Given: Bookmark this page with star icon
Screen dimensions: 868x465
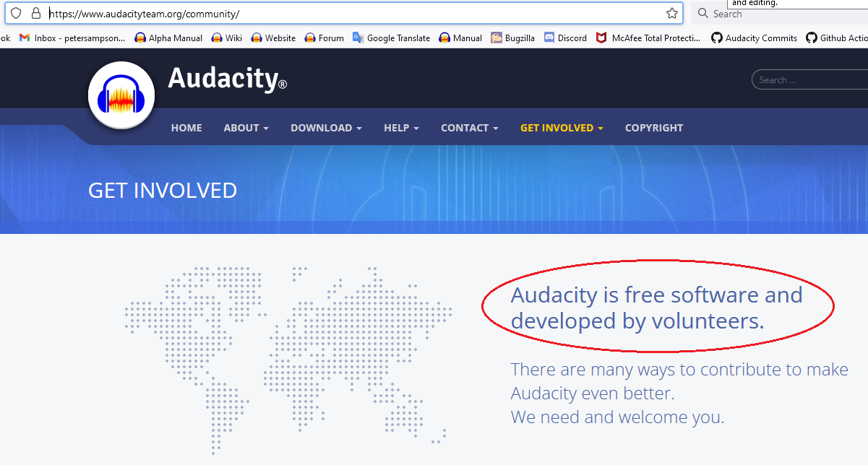Looking at the screenshot, I should pyautogui.click(x=672, y=13).
